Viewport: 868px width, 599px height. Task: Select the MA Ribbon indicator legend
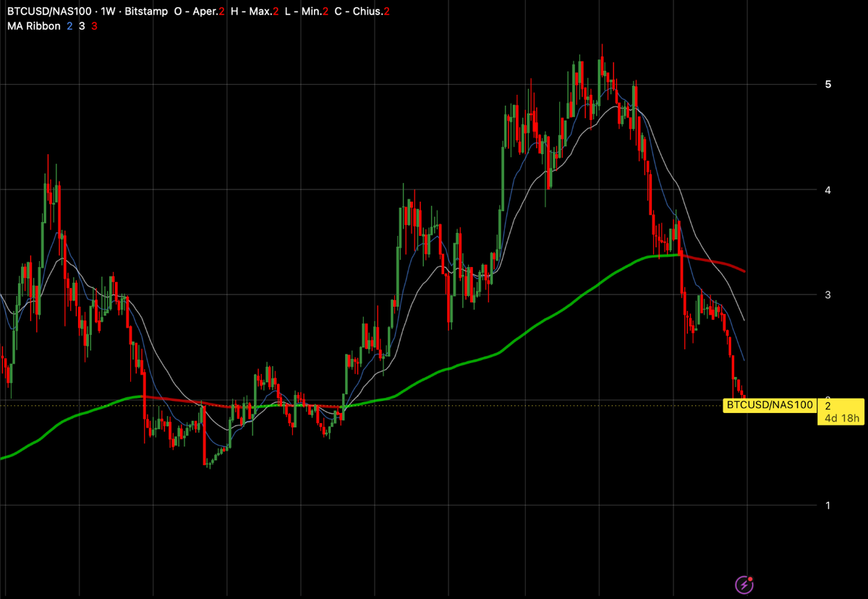34,27
